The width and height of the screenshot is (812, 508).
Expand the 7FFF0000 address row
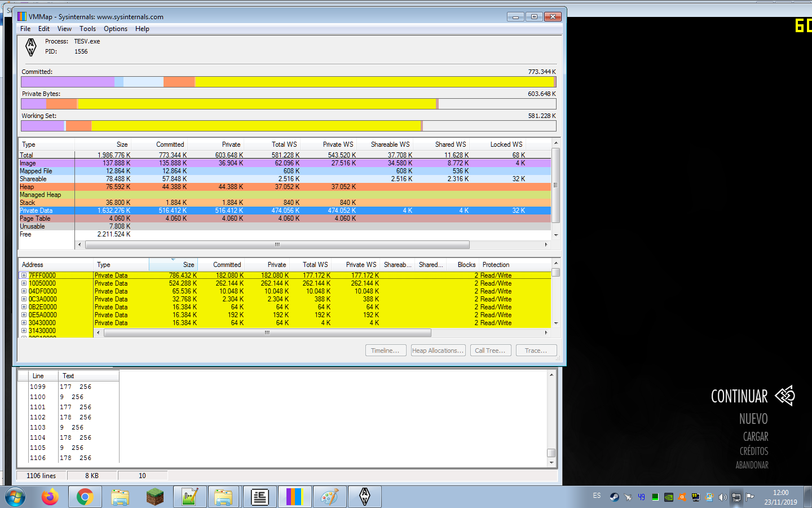tap(24, 275)
